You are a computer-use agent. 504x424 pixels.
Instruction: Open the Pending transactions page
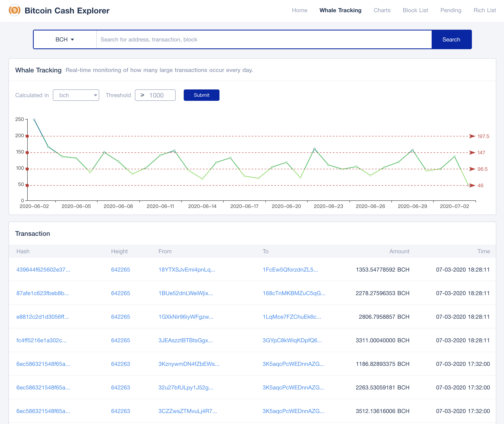point(451,10)
